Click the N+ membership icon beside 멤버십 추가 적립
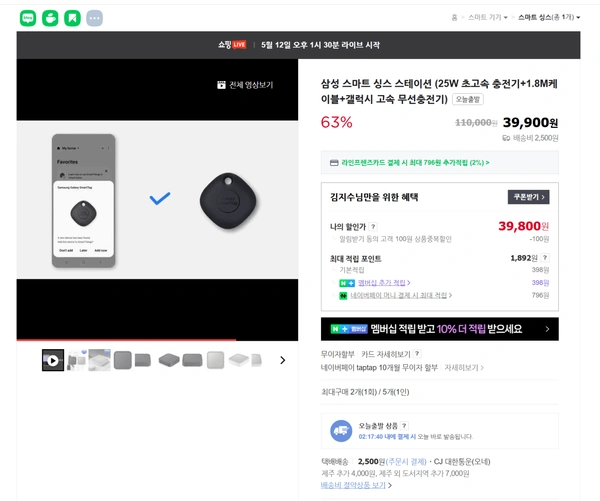 347,283
